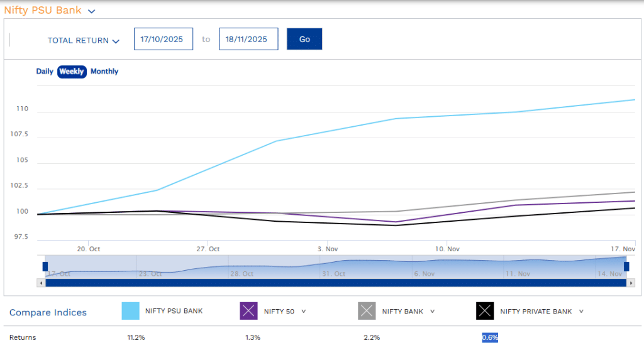644x348 pixels.
Task: Click the light blue NIFTY PSU BANK swatch
Action: click(x=130, y=311)
